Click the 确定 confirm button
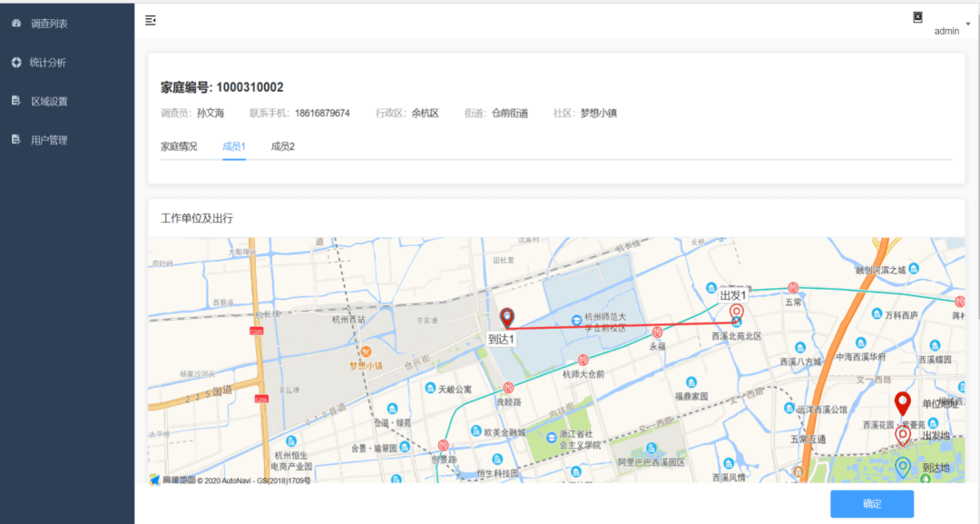This screenshot has width=980, height=524. (872, 504)
